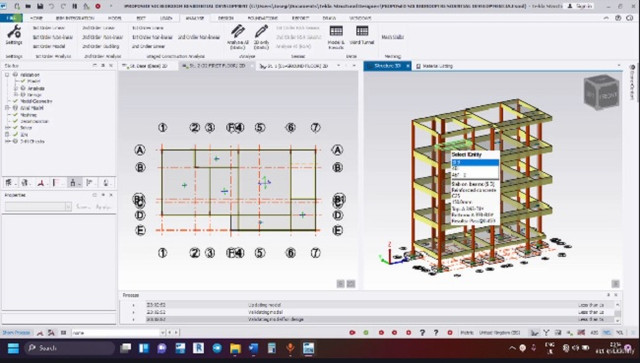Screen dimensions: 640x363
Task: Run 2nd Order Buckling analysis
Action: [x=100, y=46]
